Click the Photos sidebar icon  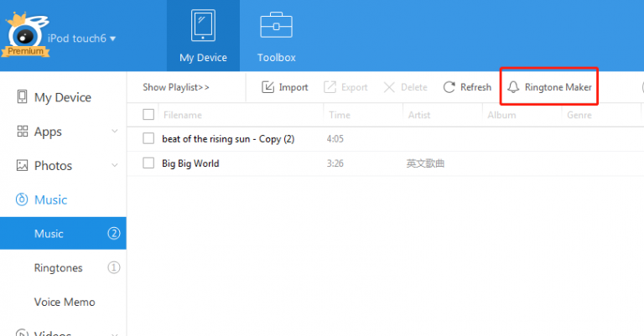point(23,166)
